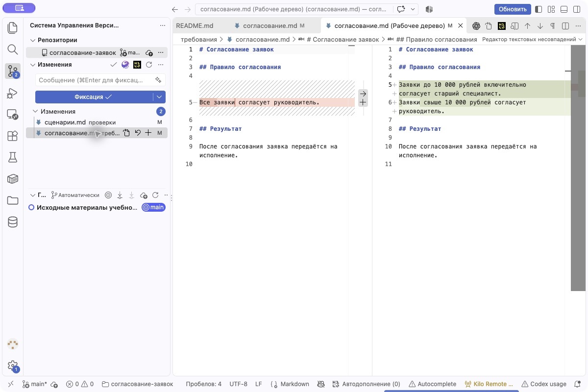This screenshot has width=588, height=392.
Task: Open the Фиксация dropdown arrow
Action: [x=159, y=97]
